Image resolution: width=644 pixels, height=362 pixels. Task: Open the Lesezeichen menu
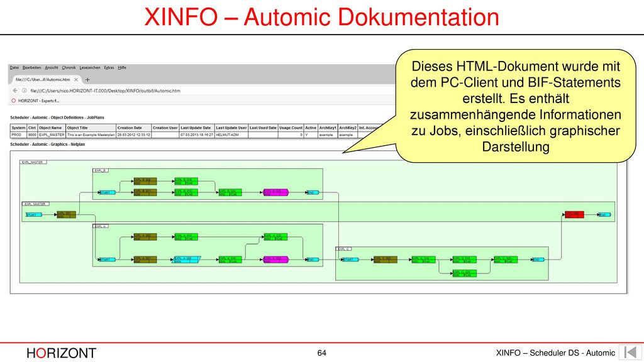(90, 68)
